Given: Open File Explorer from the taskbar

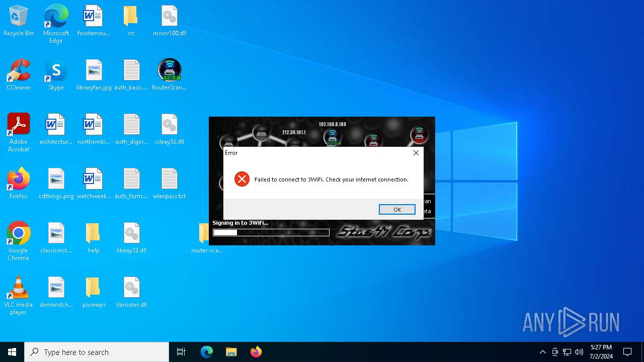Looking at the screenshot, I should [231, 352].
